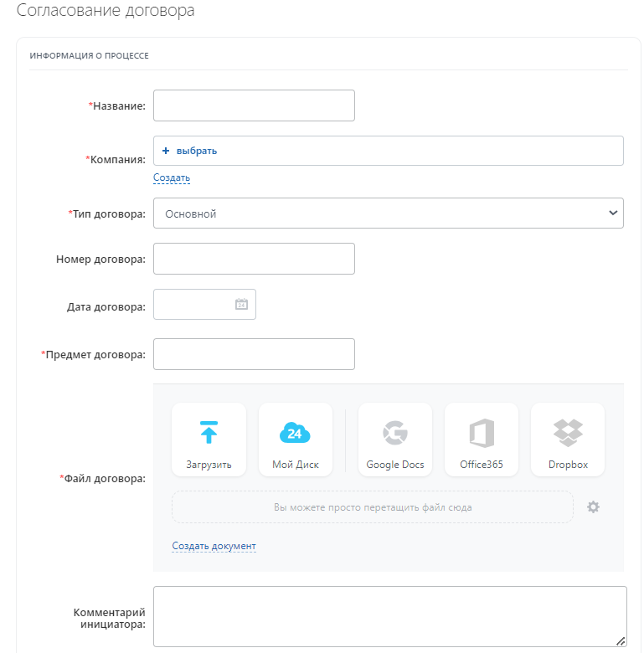Screen dimensions: 644x653
Task: Click the Создать документ link
Action: pos(214,546)
